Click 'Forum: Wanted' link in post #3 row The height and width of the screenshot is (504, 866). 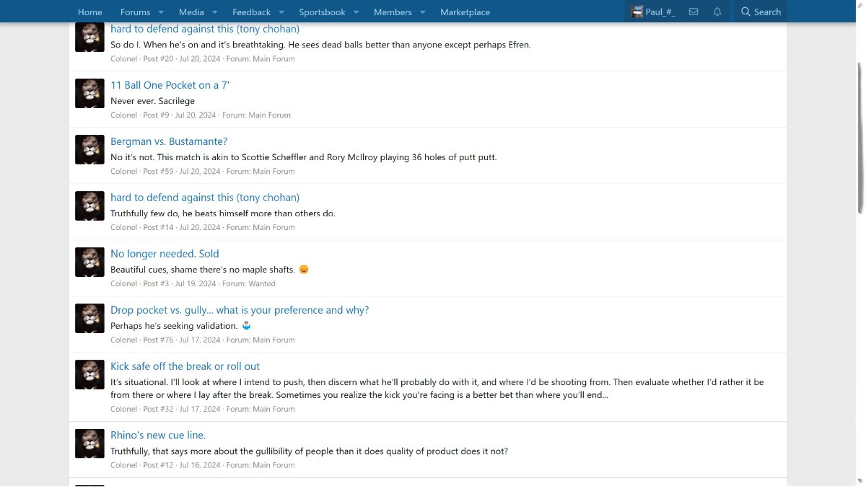tap(249, 284)
